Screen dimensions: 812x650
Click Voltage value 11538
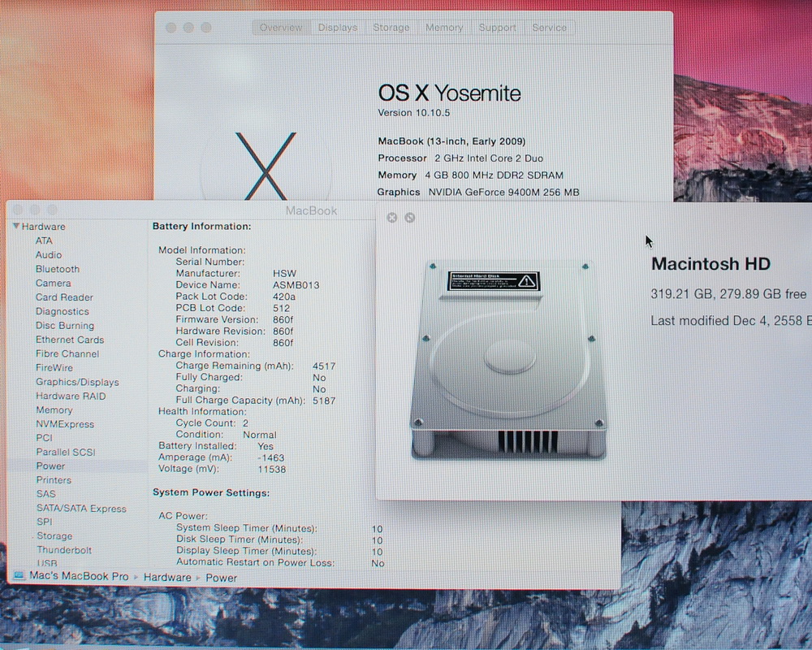tap(272, 469)
